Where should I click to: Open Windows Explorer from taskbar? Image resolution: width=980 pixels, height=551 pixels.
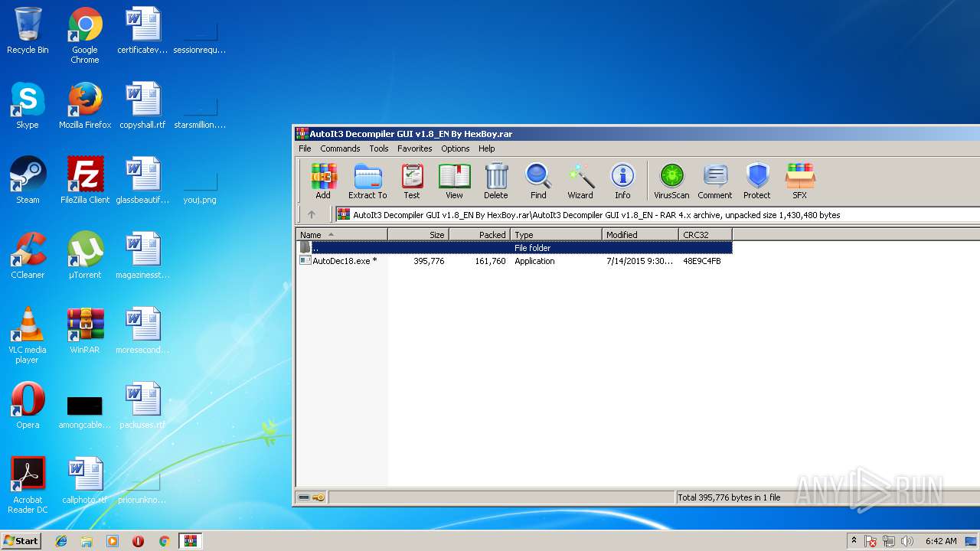coord(87,541)
